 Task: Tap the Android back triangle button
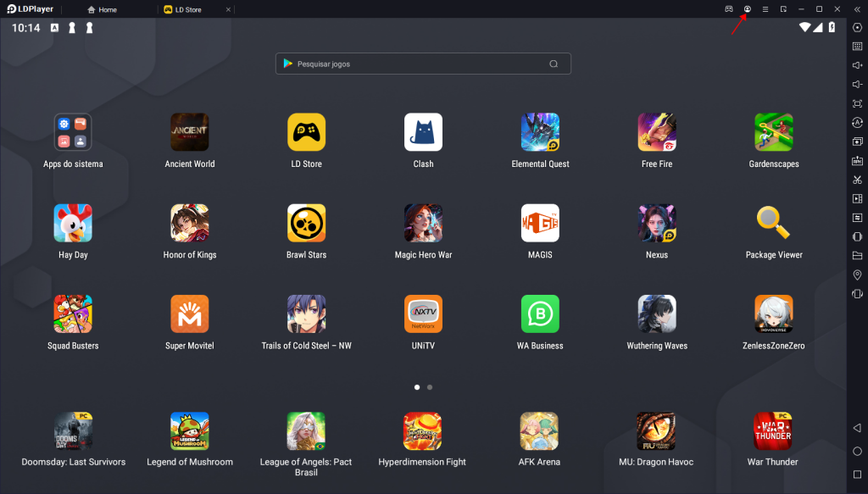857,428
